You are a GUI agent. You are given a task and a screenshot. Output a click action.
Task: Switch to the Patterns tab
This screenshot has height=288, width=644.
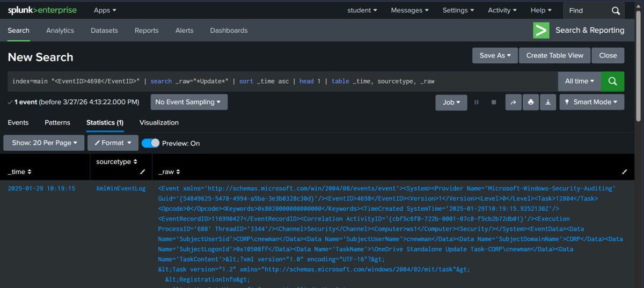(57, 122)
